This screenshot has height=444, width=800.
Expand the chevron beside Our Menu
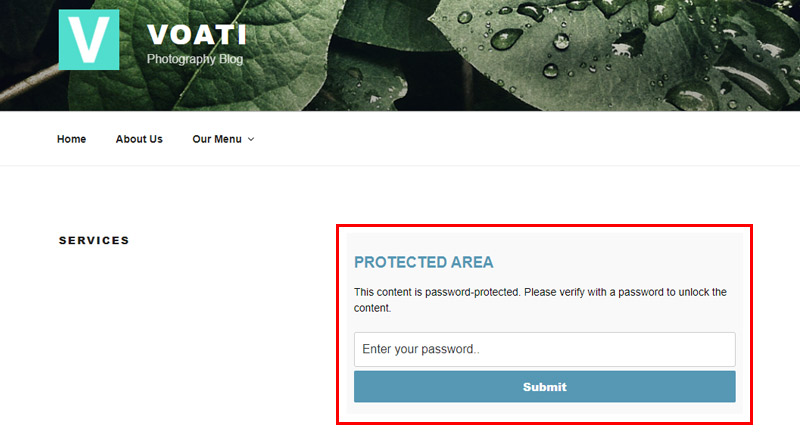(x=251, y=139)
